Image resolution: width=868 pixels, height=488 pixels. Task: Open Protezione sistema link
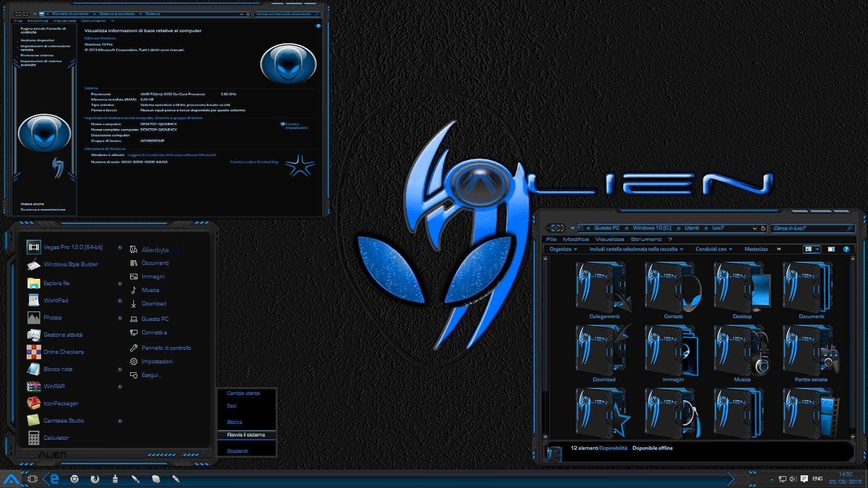(x=37, y=55)
